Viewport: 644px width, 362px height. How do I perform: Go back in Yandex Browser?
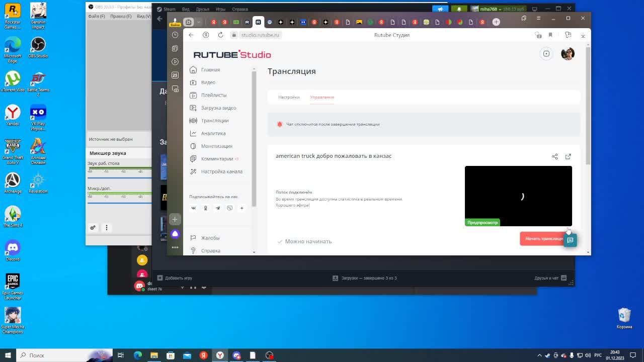click(x=191, y=35)
